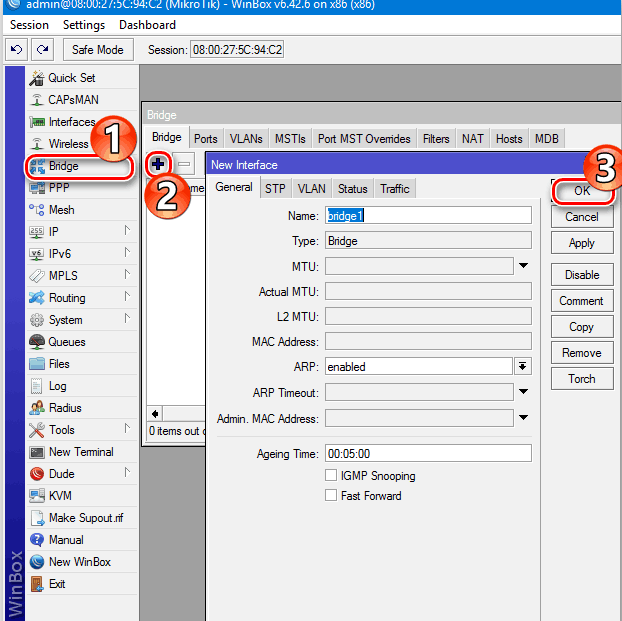Screen dimensions: 622x621
Task: Click the blue plus add icon
Action: [158, 163]
